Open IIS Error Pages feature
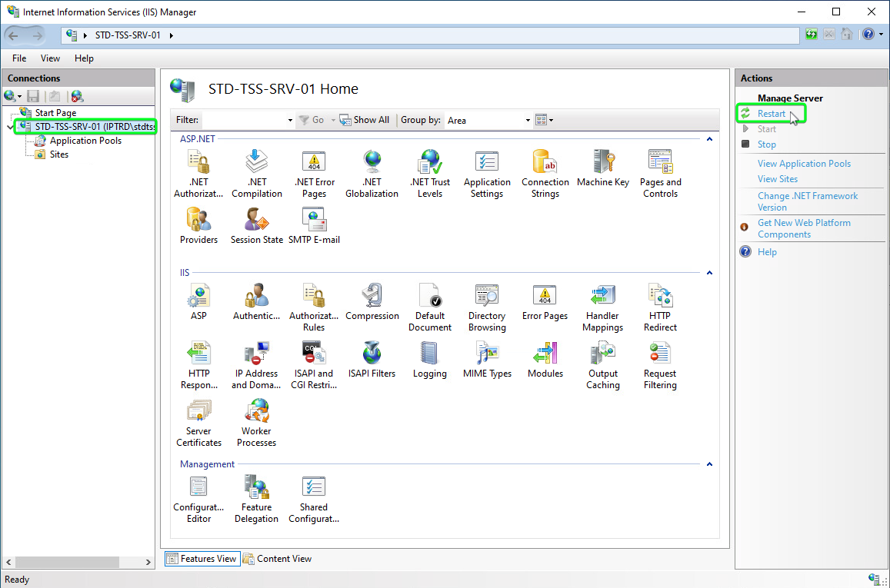This screenshot has height=588, width=890. coord(545,301)
